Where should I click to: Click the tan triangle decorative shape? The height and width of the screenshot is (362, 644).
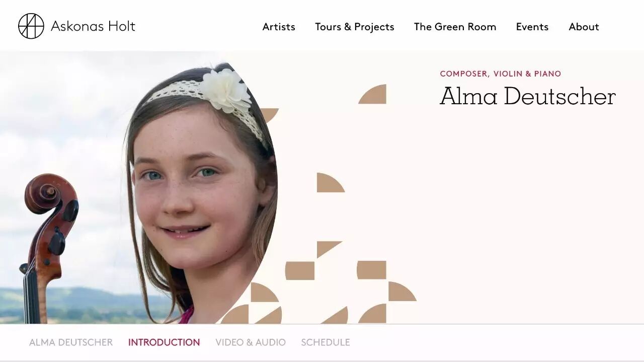(327, 248)
